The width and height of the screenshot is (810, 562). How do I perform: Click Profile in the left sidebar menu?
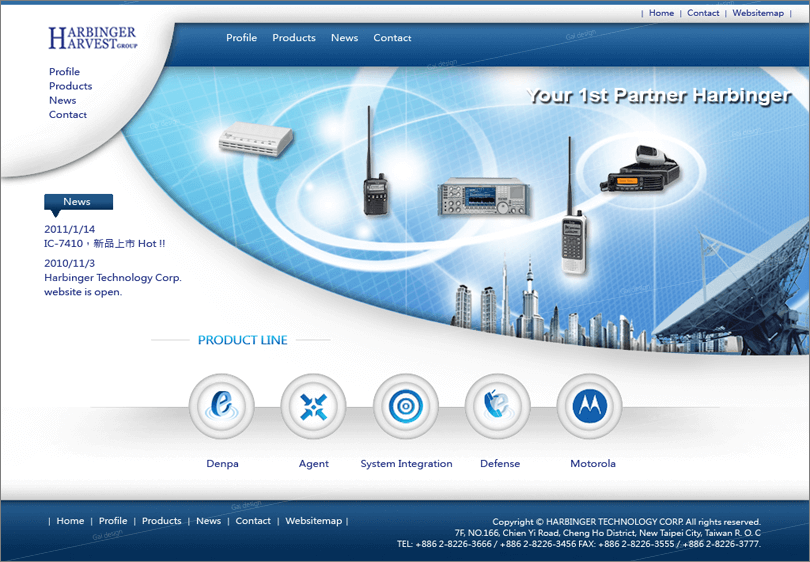65,72
